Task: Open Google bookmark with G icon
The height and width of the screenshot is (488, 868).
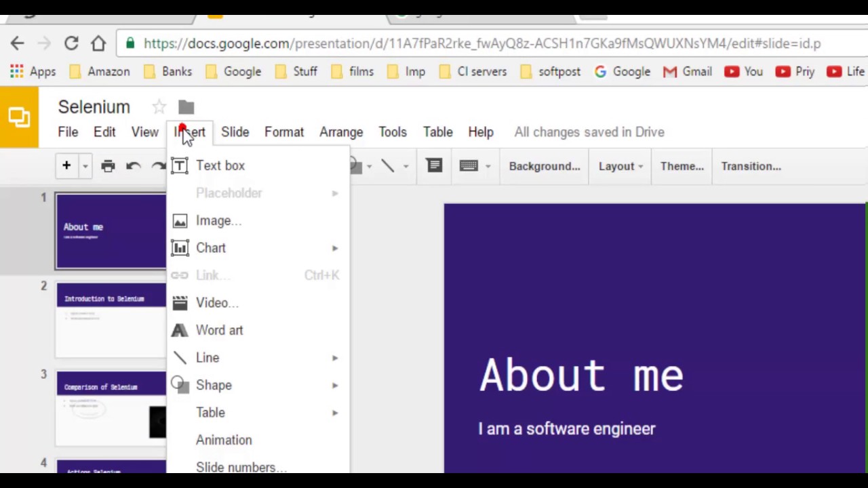Action: point(622,71)
